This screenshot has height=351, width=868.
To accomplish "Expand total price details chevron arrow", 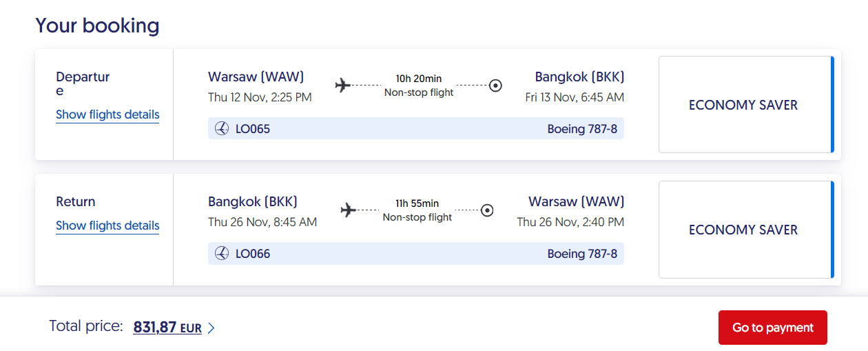I will (x=211, y=329).
